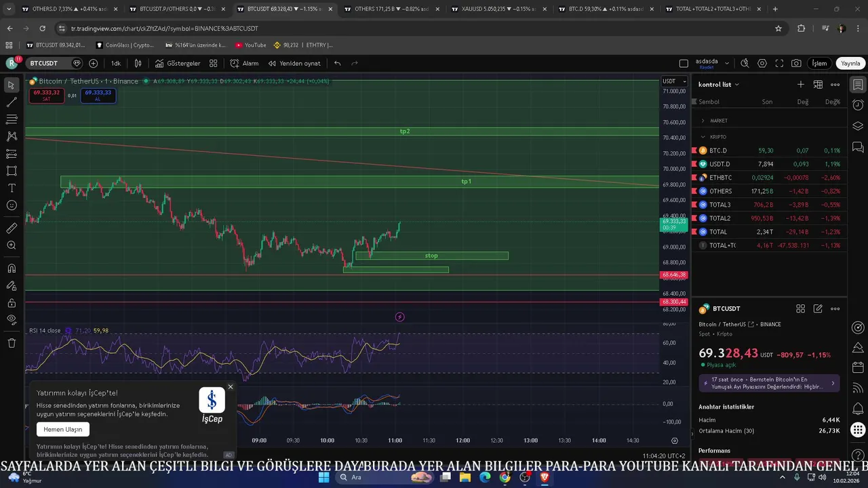Click the compare or add symbol plus icon
This screenshot has width=868, height=488.
click(93, 63)
